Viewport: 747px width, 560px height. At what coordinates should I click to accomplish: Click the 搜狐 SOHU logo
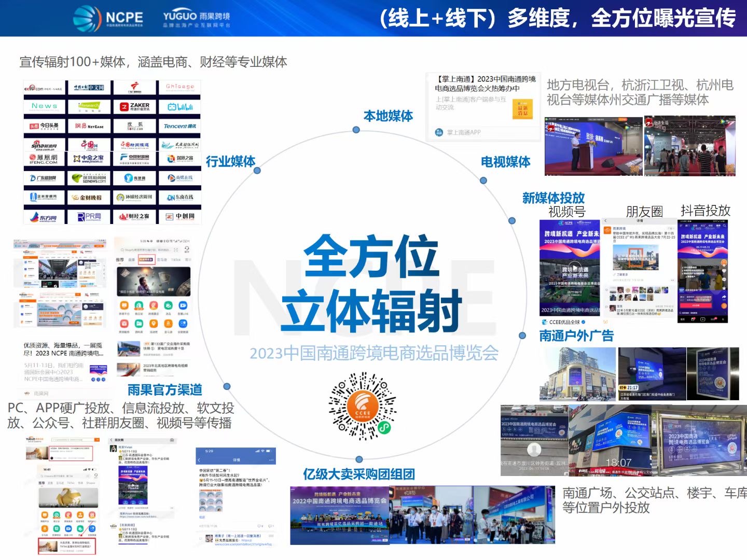tap(134, 126)
